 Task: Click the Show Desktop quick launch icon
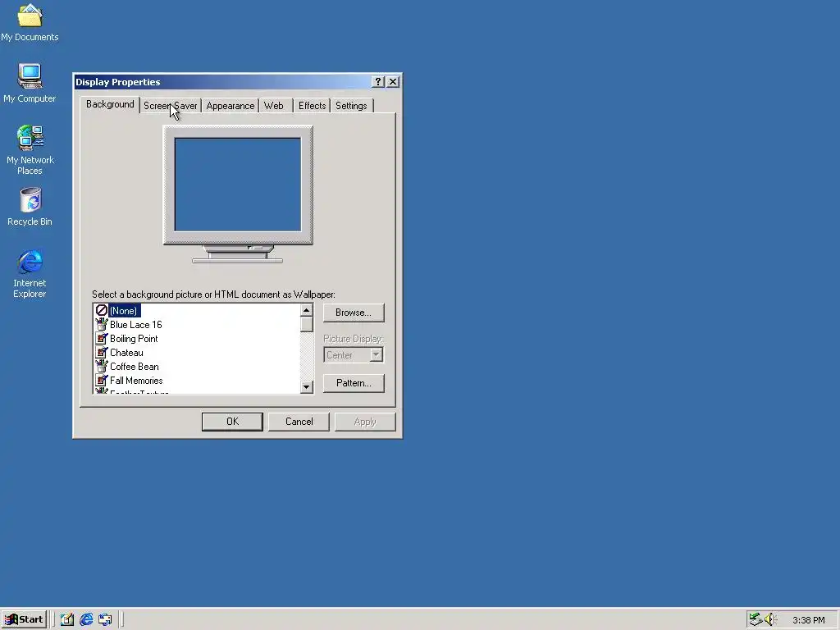tap(67, 620)
